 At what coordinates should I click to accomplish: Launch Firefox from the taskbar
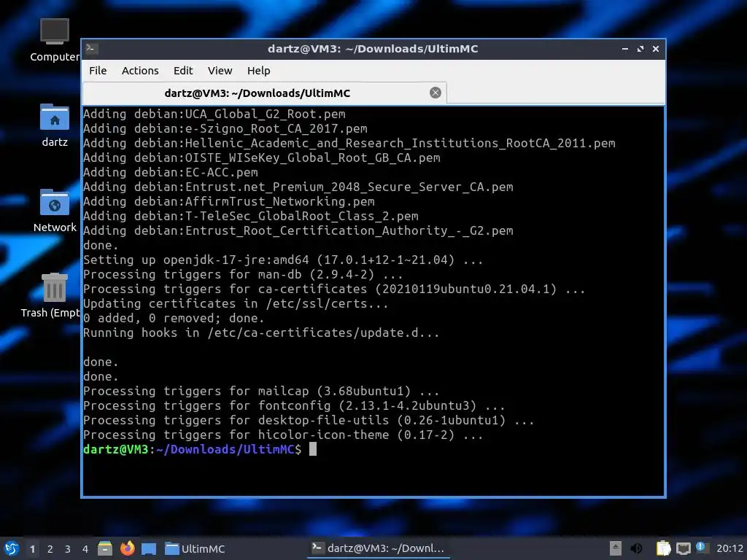click(x=127, y=548)
